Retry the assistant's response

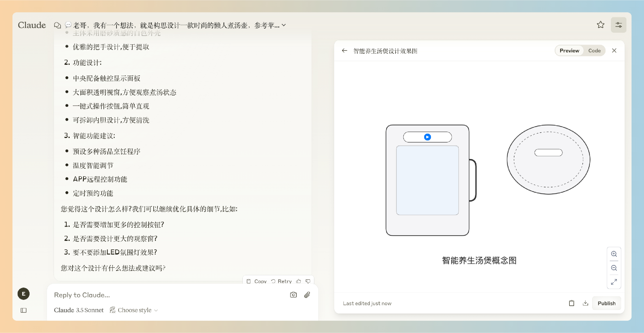[281, 281]
